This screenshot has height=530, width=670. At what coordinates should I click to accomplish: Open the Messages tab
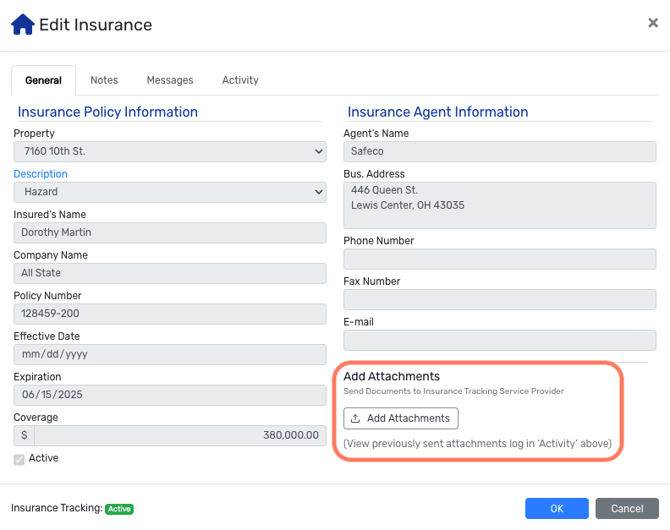(170, 80)
